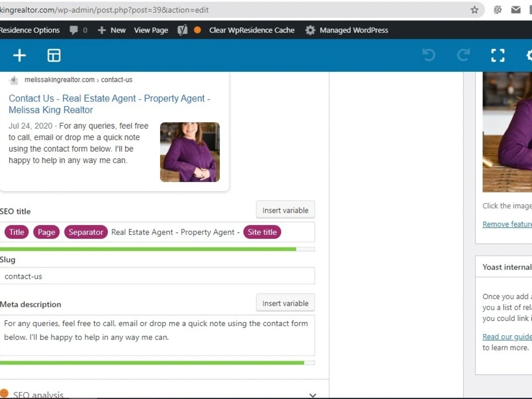The image size is (532, 399).
Task: Bookmark page with star icon
Action: (475, 10)
